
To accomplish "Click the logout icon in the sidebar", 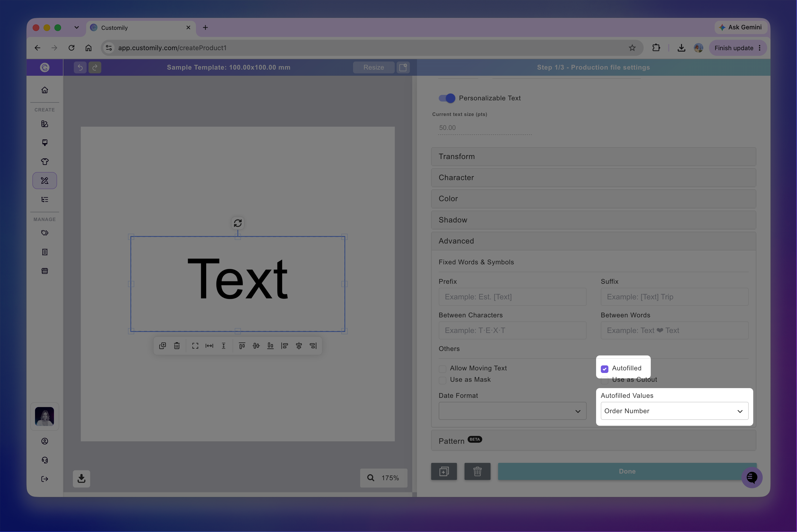I will 45,479.
